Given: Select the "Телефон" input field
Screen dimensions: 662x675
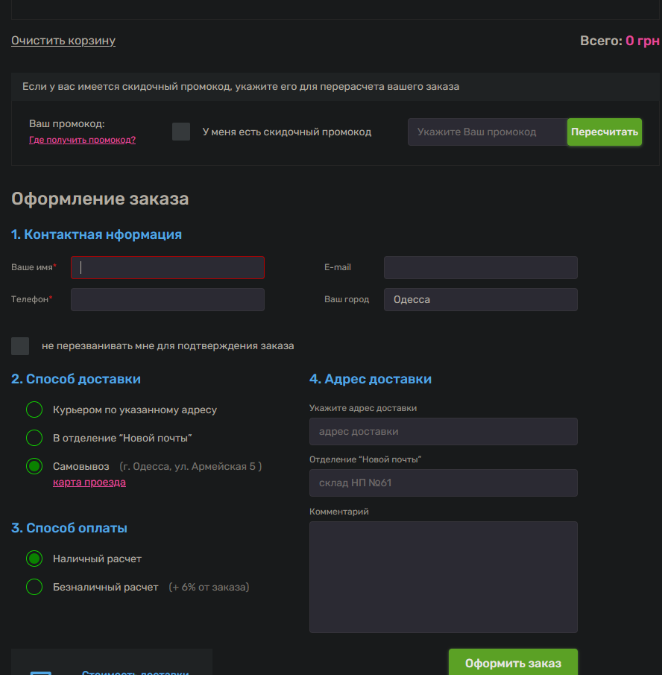Looking at the screenshot, I should 168,299.
